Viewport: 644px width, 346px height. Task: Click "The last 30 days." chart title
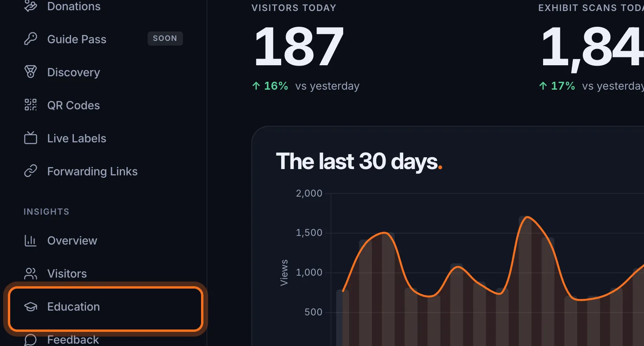click(x=359, y=162)
